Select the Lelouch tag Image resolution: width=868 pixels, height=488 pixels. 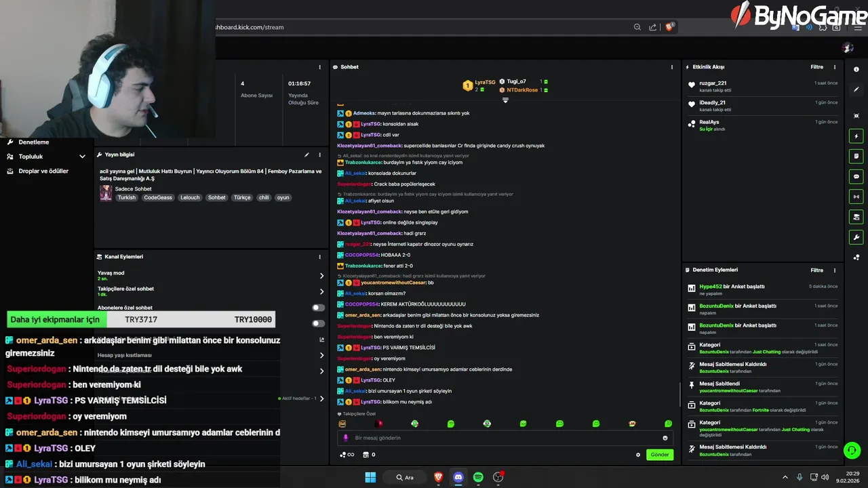[190, 198]
